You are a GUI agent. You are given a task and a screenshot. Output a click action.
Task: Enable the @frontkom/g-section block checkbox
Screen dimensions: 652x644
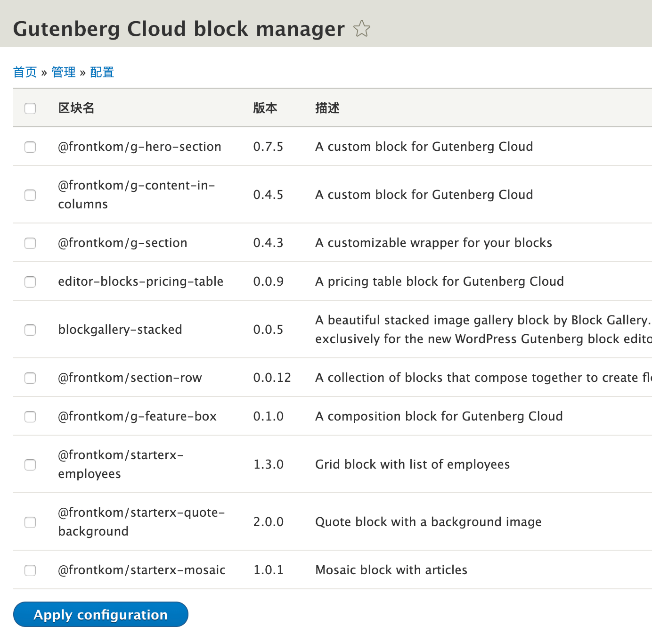[x=30, y=243]
